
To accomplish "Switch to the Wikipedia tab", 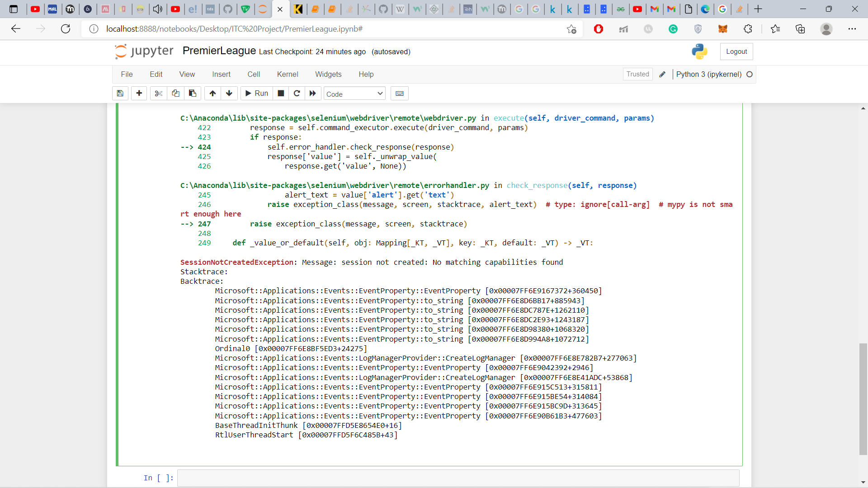I will point(400,9).
